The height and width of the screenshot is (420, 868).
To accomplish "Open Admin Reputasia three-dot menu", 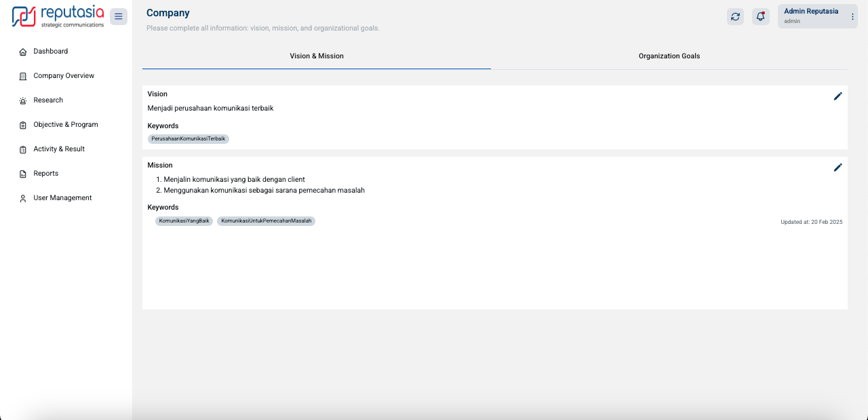I will click(852, 16).
